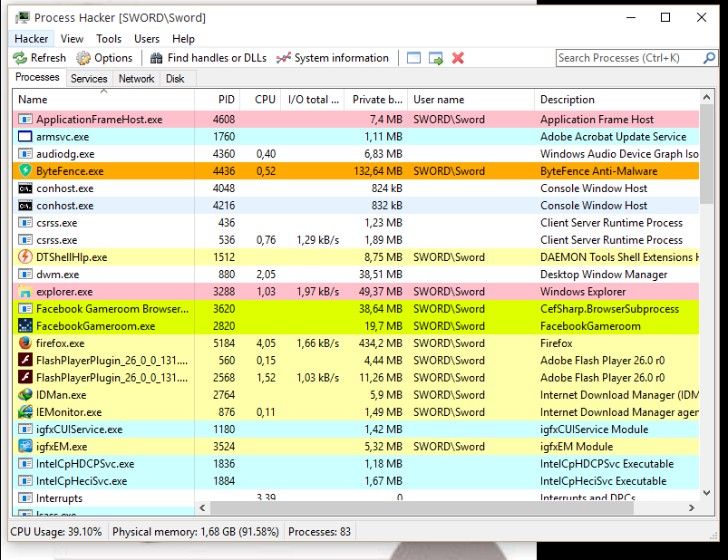
Task: Select the IntelCpHDCPSvc.exe row
Action: pyautogui.click(x=355, y=463)
